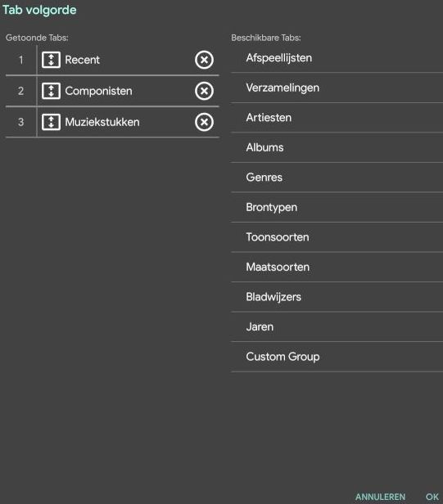Add the Brontypen tab
Image resolution: width=443 pixels, height=504 pixels.
[x=337, y=207]
